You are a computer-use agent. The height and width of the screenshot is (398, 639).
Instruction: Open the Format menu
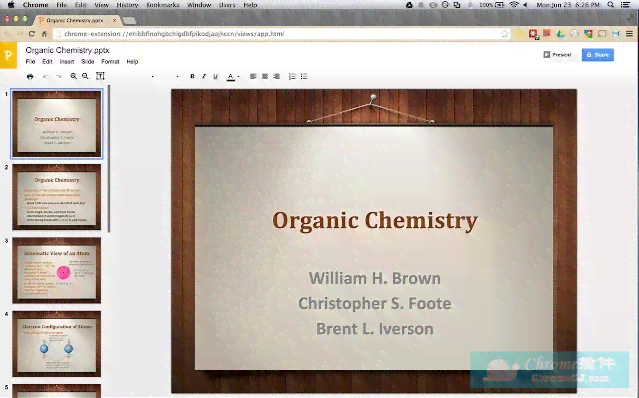click(x=110, y=62)
